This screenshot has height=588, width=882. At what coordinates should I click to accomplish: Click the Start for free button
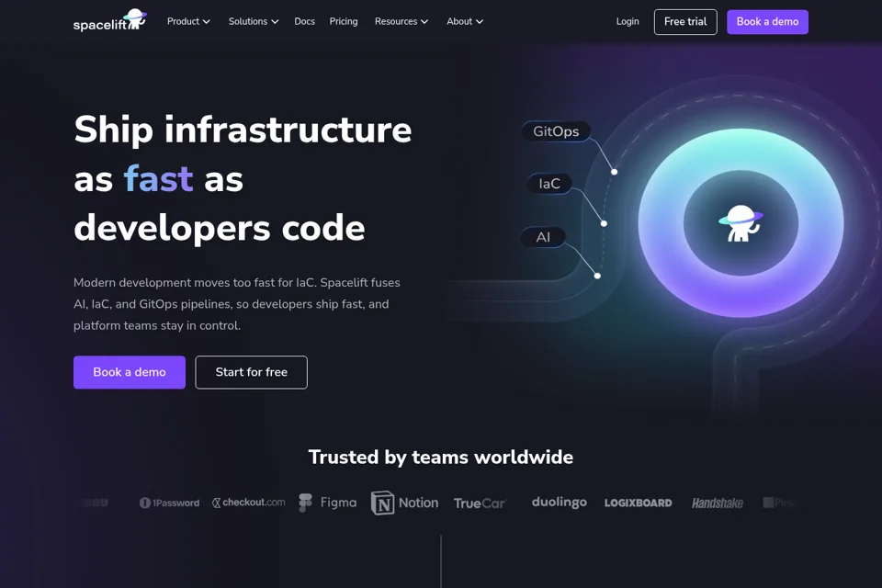252,372
